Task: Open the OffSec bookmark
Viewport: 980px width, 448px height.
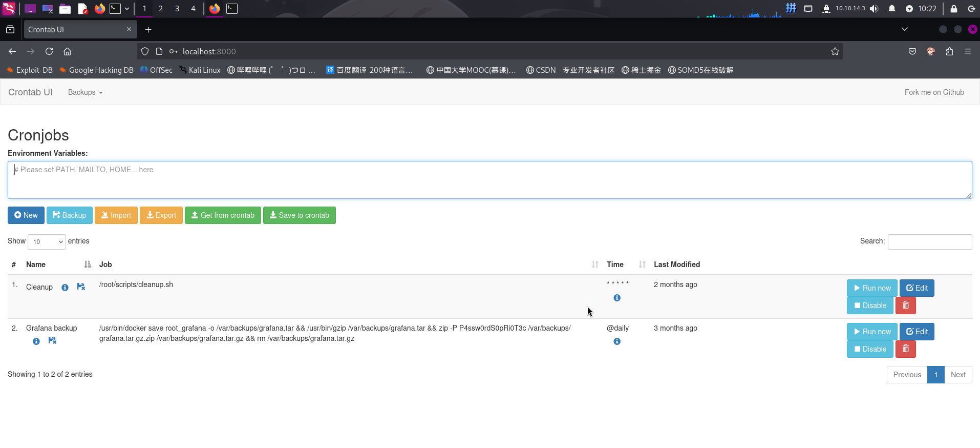Action: pyautogui.click(x=156, y=70)
